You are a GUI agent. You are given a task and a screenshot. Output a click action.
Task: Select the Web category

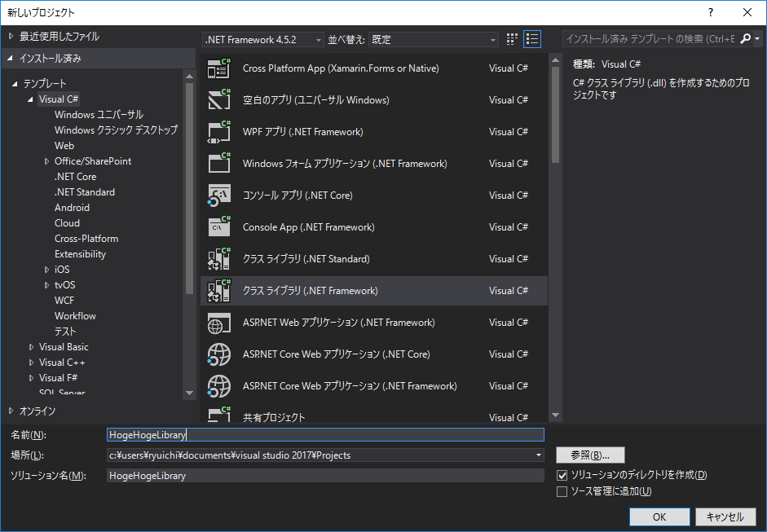click(64, 146)
